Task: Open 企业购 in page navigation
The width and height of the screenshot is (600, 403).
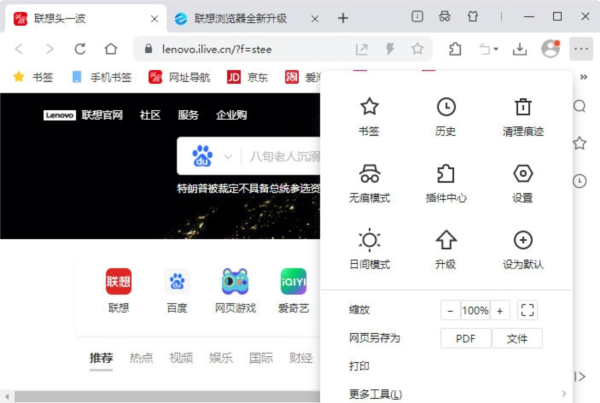Action: click(232, 115)
